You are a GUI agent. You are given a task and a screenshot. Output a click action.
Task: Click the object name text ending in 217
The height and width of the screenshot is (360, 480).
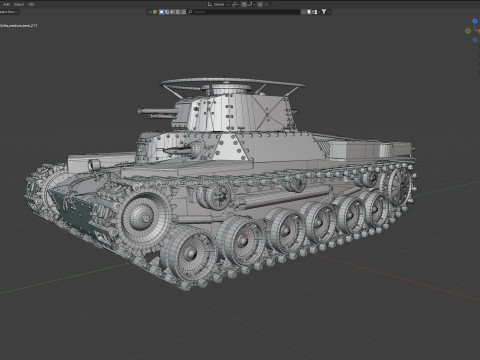click(x=19, y=25)
